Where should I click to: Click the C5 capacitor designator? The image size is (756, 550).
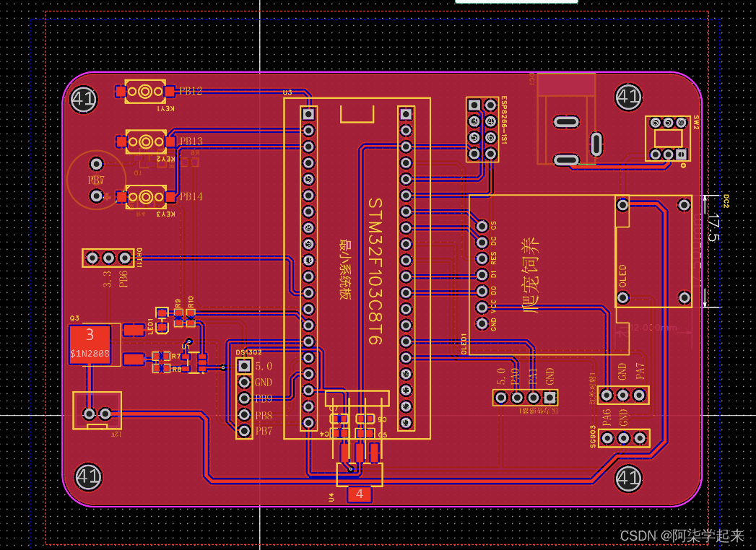click(x=383, y=435)
